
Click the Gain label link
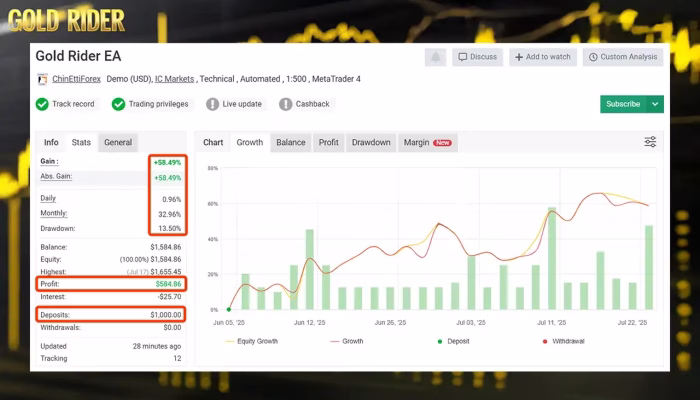(x=49, y=161)
